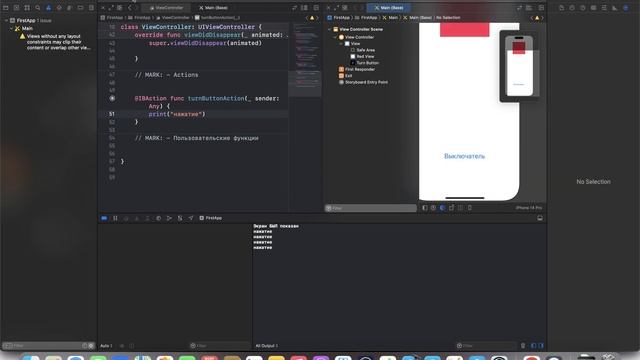The image size is (640, 360).
Task: Add editor split in storyboard editor
Action: click(x=541, y=8)
